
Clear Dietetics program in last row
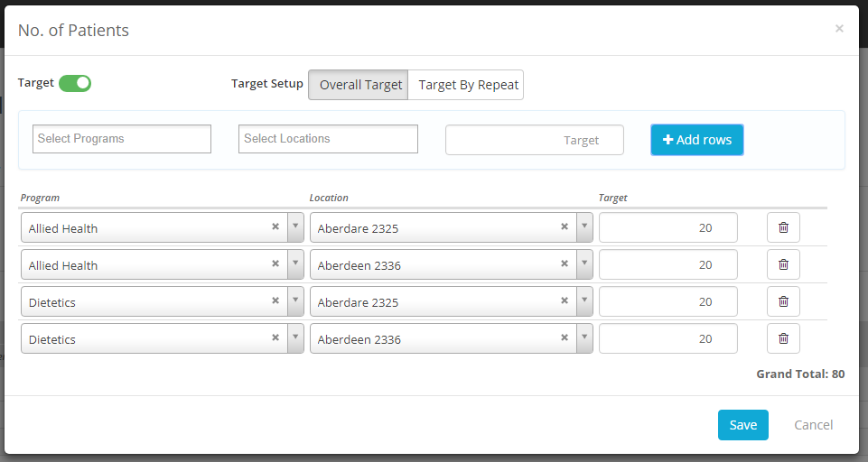click(x=275, y=338)
